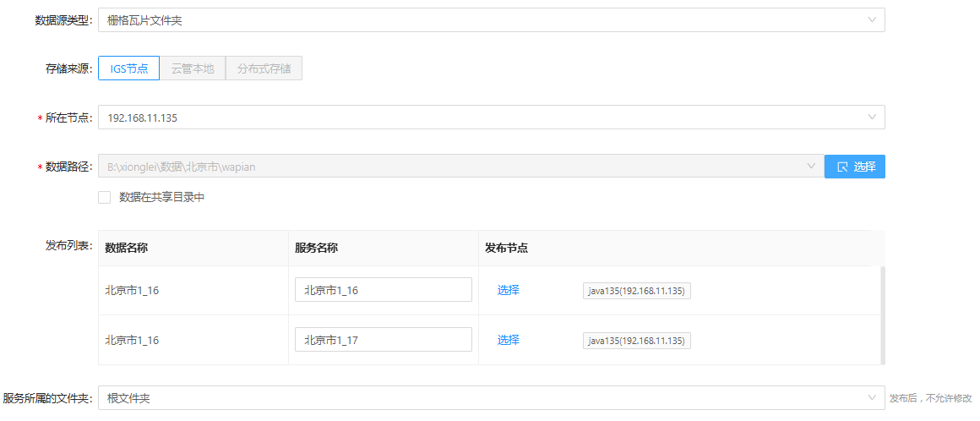Select the 云管本地 storage source tab
Image resolution: width=980 pixels, height=421 pixels.
[193, 68]
